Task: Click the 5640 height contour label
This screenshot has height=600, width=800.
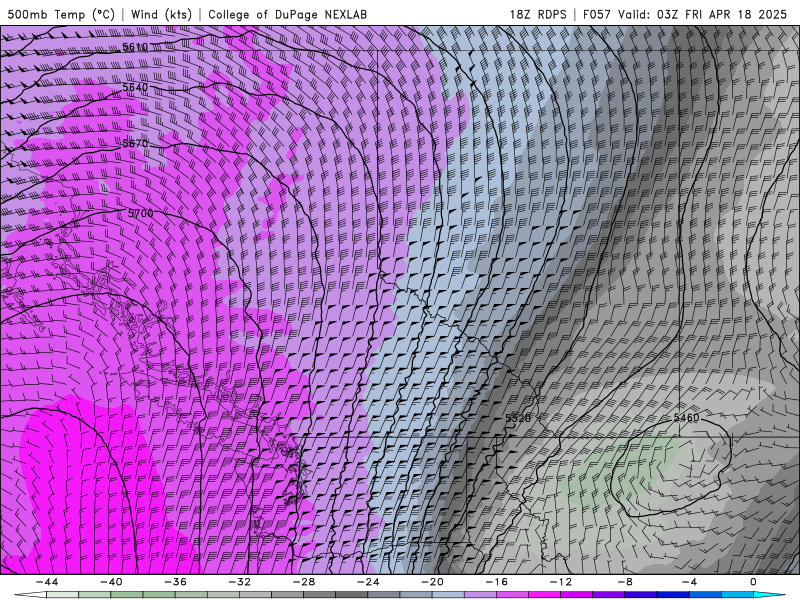Action: 135,87
